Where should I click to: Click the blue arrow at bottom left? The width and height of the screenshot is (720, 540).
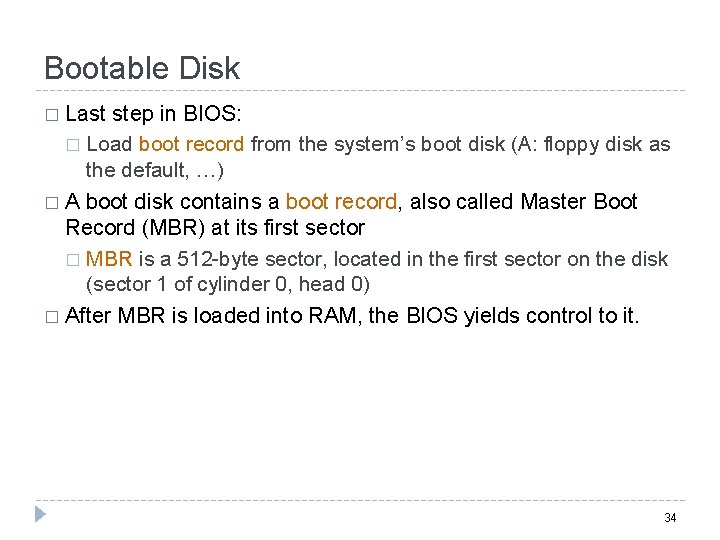(x=40, y=515)
